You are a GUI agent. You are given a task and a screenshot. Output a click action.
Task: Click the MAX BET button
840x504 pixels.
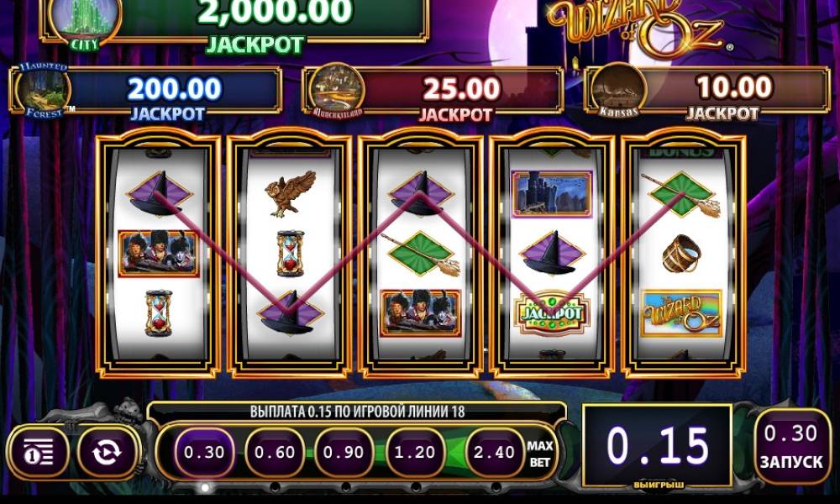click(540, 454)
